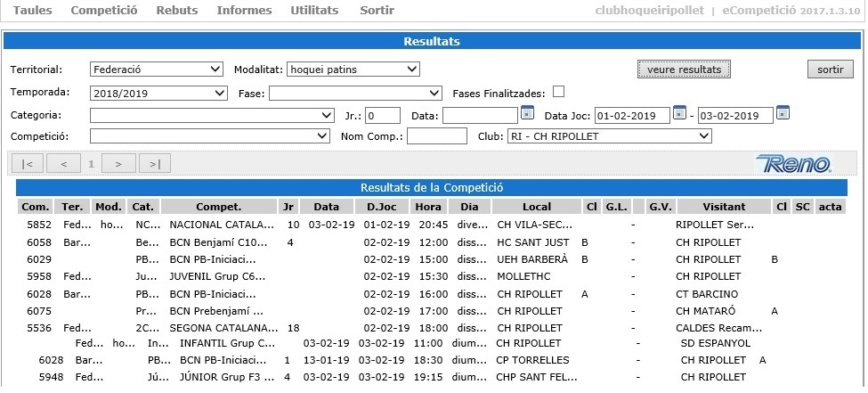
Task: Open the Utilitats menu
Action: point(314,11)
